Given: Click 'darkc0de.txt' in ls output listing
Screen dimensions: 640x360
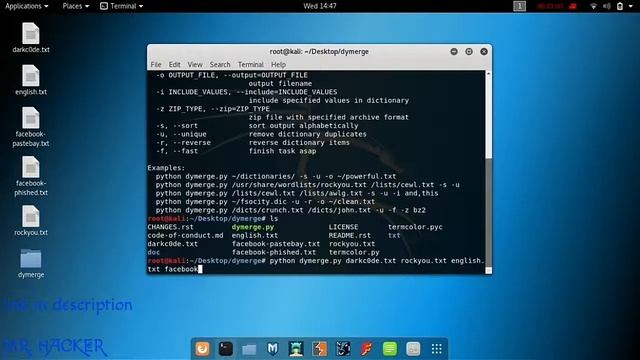Looking at the screenshot, I should [x=173, y=244].
